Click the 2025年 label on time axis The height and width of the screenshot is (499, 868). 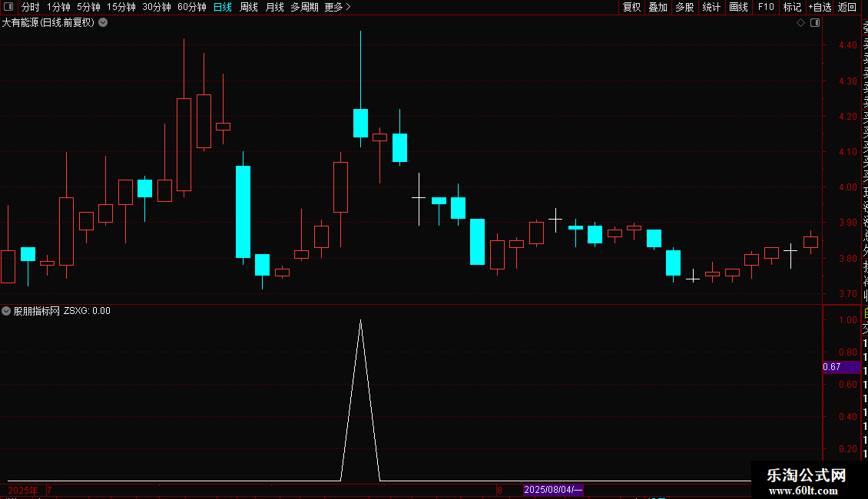23,490
